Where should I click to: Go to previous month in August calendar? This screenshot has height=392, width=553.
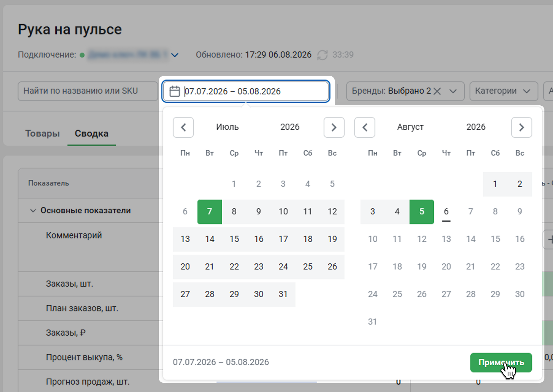pos(365,127)
